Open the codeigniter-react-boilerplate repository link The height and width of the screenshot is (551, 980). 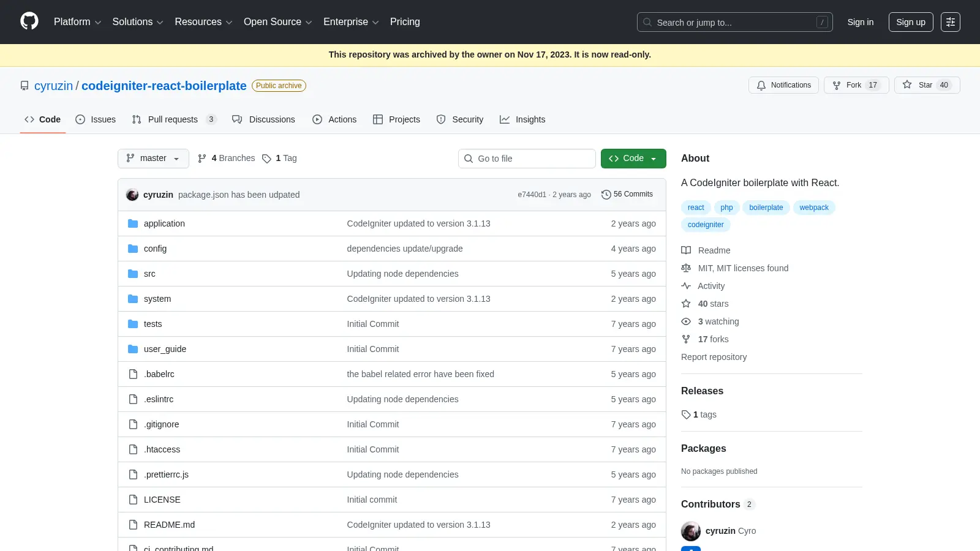coord(164,86)
